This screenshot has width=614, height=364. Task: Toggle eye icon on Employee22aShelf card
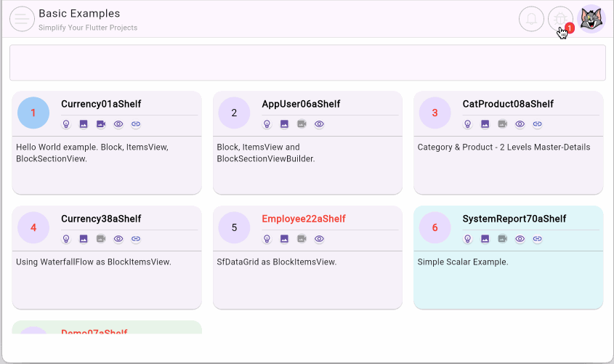[x=319, y=239]
